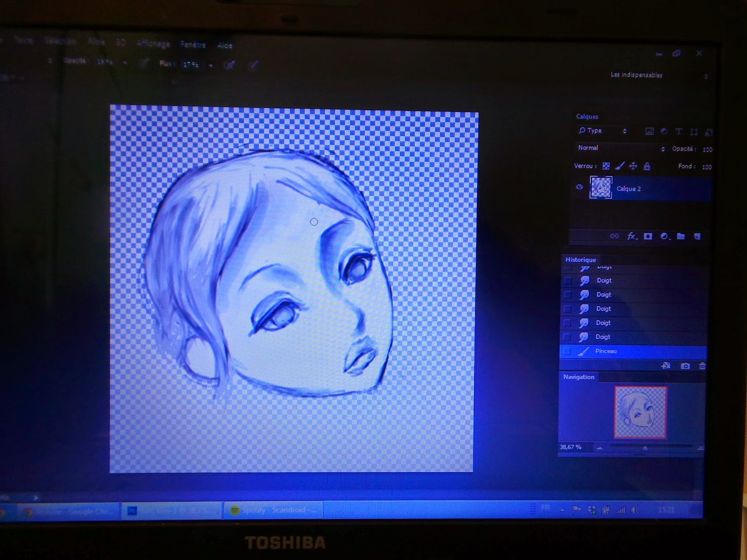Select the Calque 2 layer name
This screenshot has height=560, width=747.
pos(628,189)
